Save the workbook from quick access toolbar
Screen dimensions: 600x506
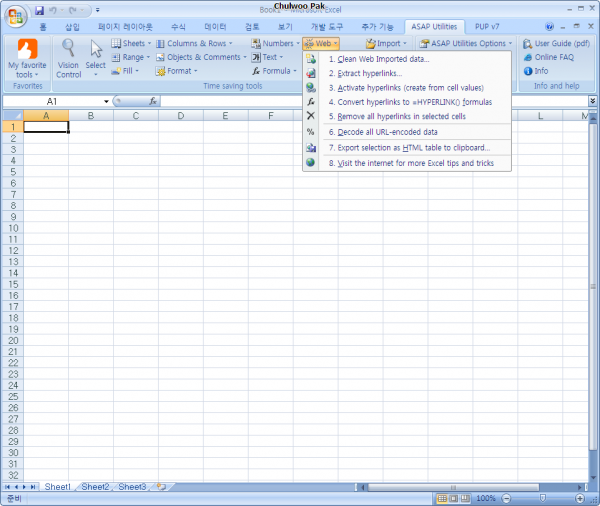39,10
